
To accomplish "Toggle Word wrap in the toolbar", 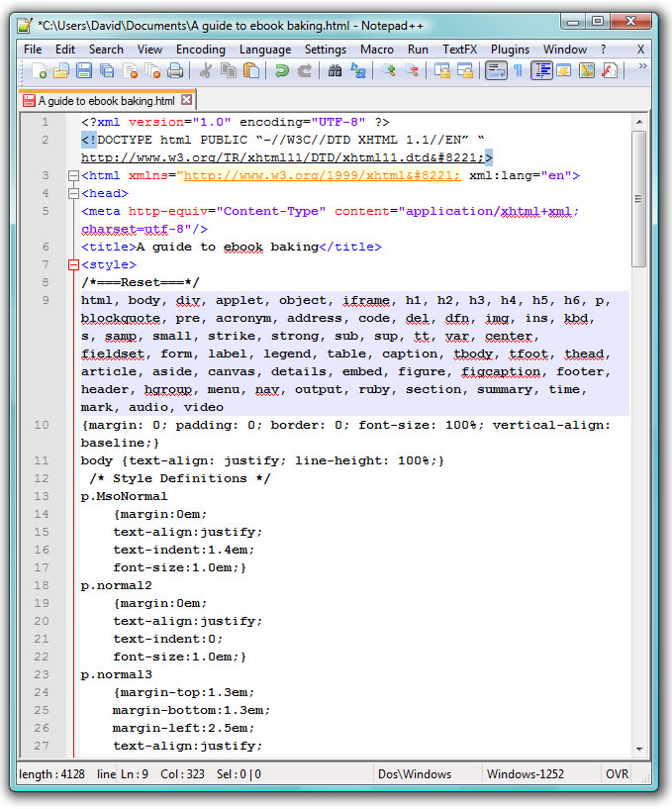I will [496, 70].
